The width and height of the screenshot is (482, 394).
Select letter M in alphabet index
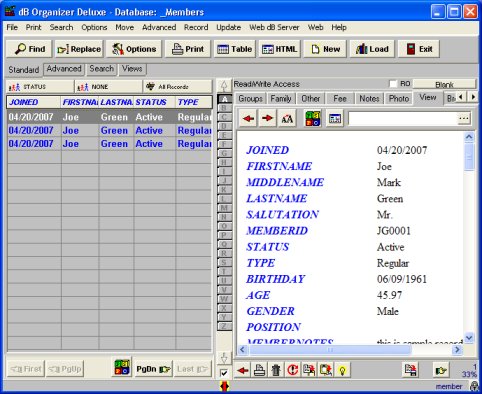[224, 208]
